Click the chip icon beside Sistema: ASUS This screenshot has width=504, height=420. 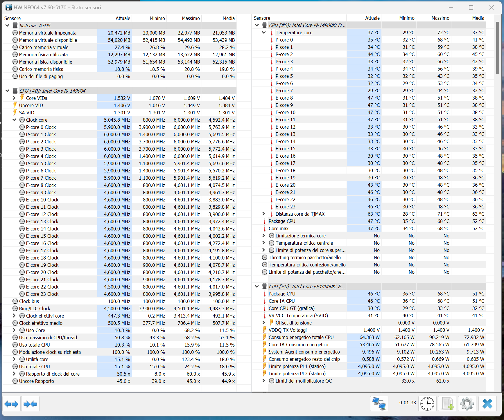[15, 26]
